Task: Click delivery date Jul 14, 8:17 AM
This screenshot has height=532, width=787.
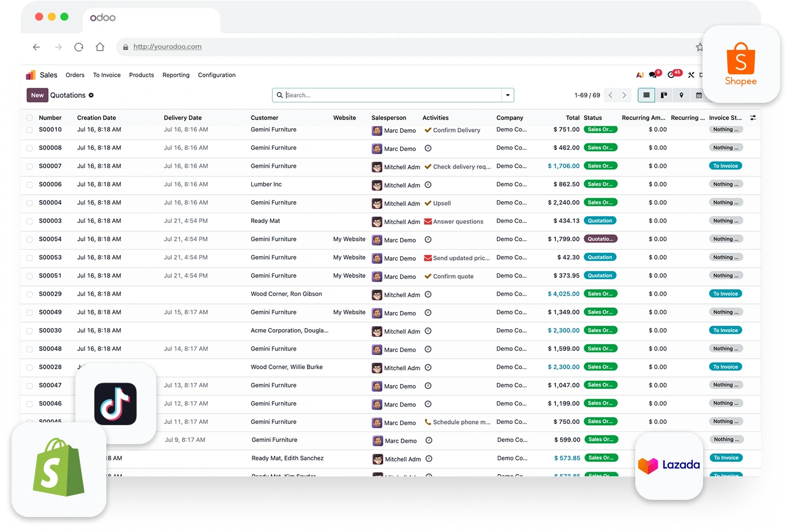Action: 186,349
